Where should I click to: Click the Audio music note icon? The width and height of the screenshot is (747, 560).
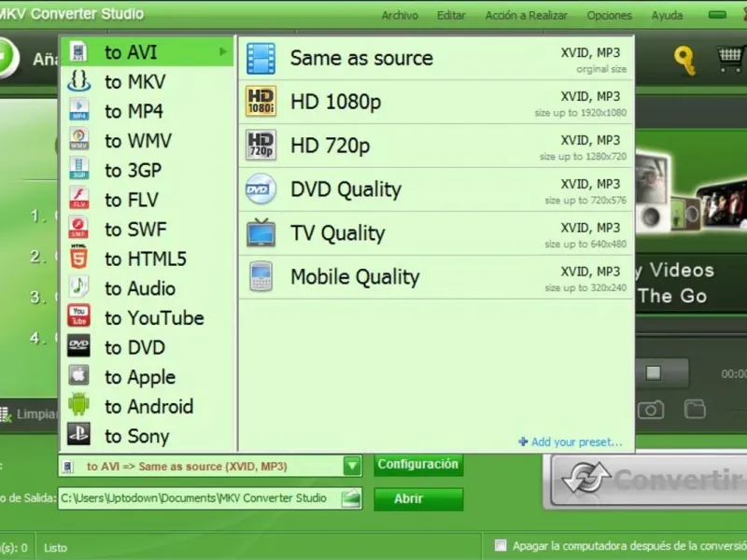coord(78,288)
